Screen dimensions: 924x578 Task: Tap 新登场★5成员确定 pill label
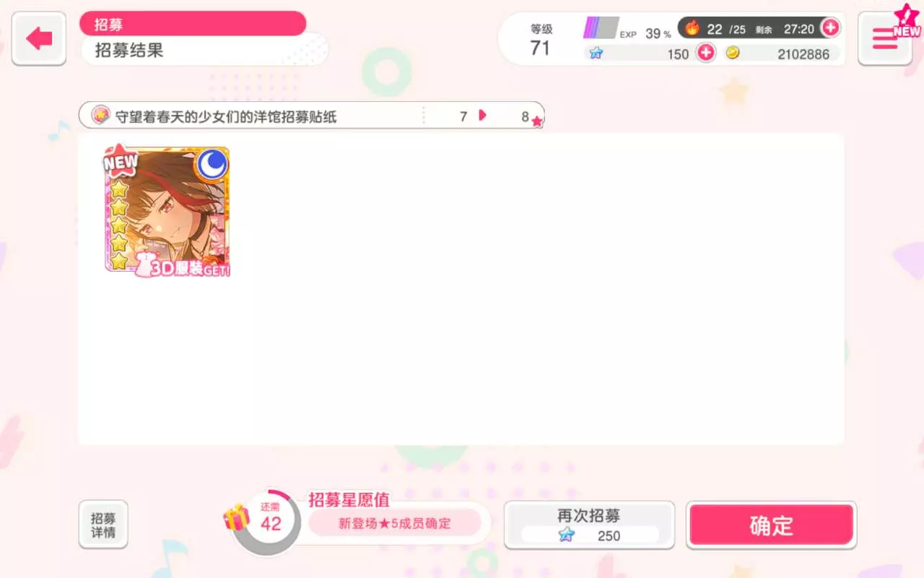click(x=395, y=523)
